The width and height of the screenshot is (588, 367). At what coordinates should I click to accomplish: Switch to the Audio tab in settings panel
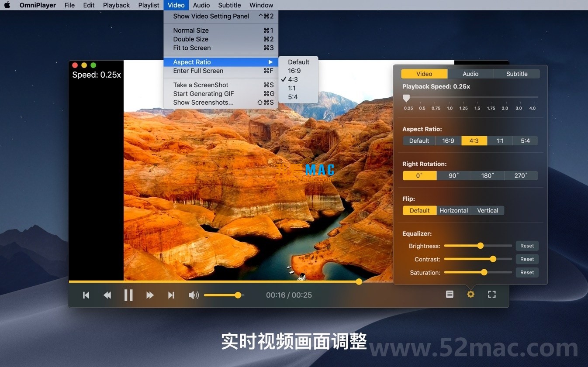470,73
